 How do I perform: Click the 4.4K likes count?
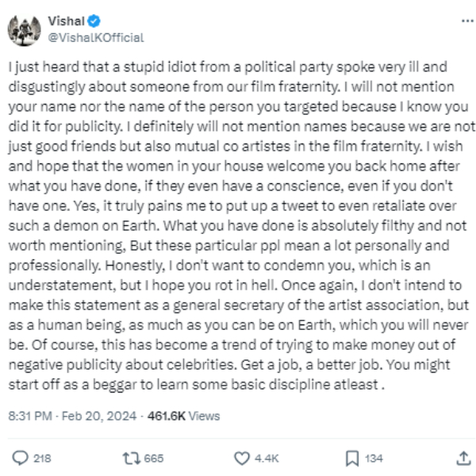267,459
